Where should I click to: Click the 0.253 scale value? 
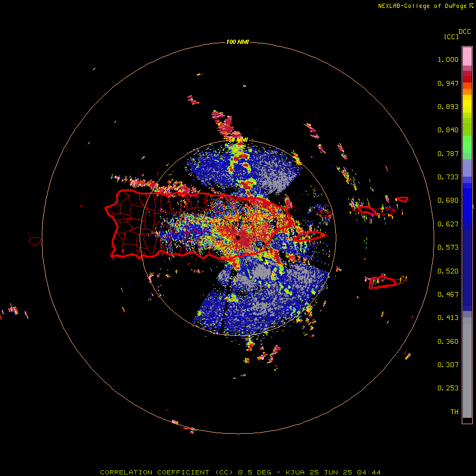448,388
